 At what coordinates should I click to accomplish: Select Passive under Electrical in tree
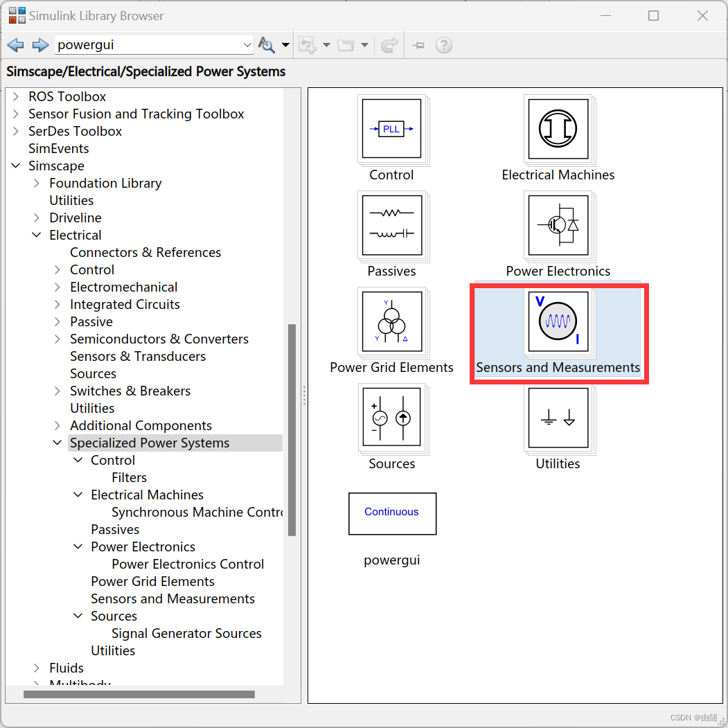(x=91, y=322)
